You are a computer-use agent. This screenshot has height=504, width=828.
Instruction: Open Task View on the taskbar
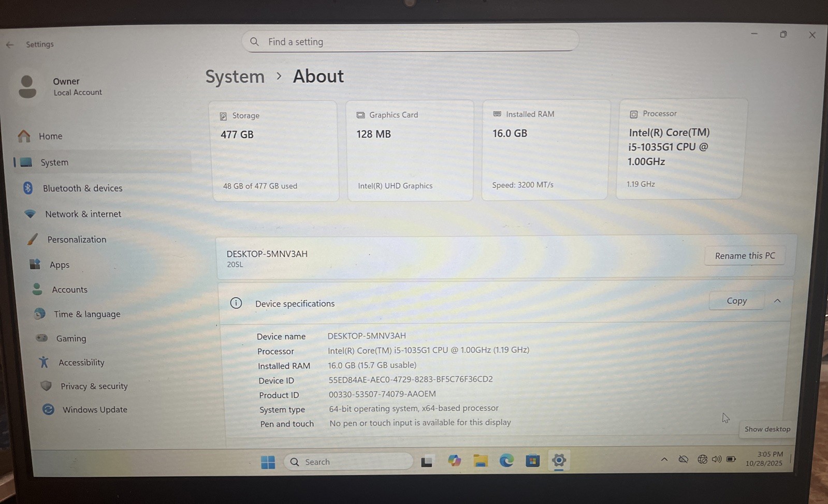point(427,462)
